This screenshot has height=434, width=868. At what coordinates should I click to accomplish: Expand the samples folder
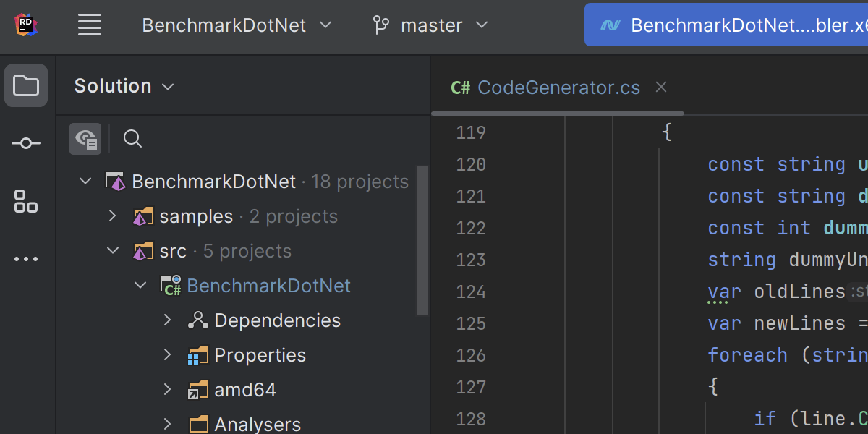(112, 216)
